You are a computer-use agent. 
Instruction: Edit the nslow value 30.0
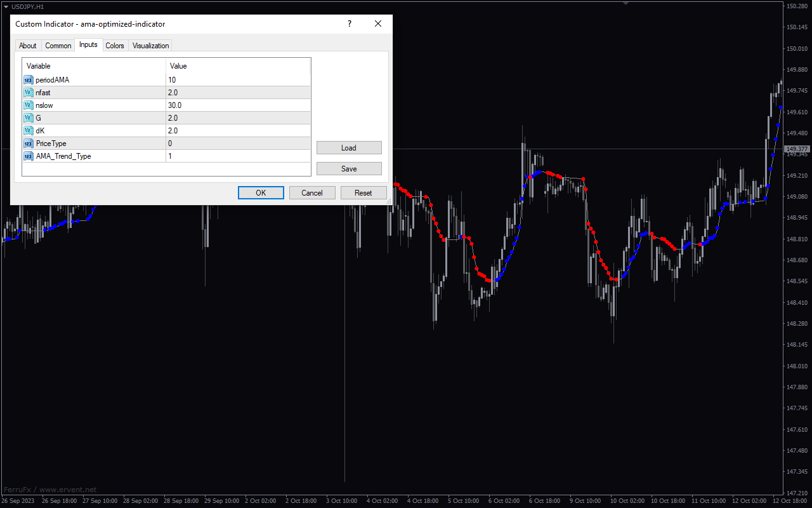point(238,105)
